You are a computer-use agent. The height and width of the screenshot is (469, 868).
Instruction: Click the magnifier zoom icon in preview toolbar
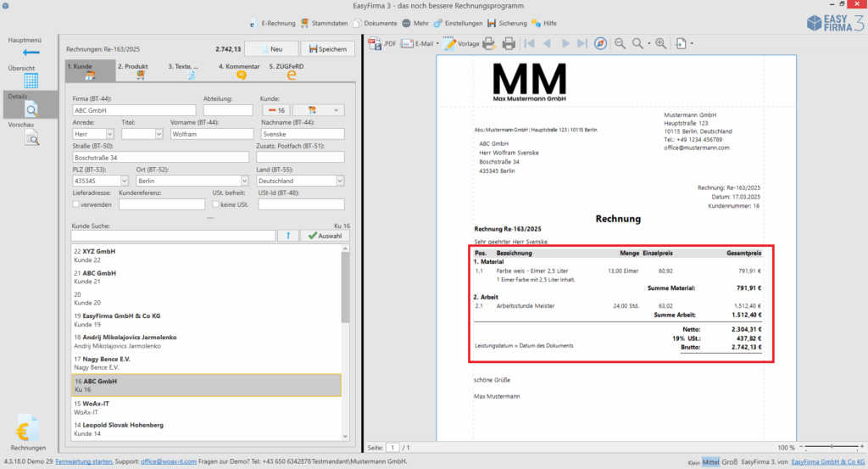point(637,44)
